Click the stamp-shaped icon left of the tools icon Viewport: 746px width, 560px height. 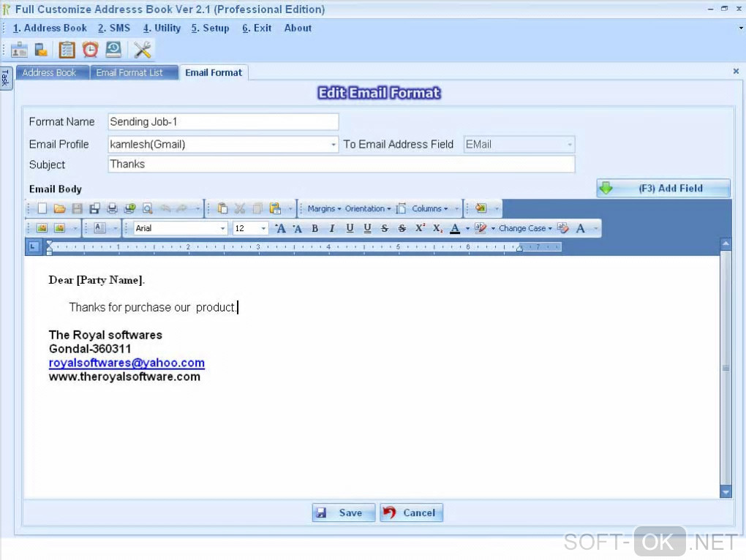click(113, 50)
